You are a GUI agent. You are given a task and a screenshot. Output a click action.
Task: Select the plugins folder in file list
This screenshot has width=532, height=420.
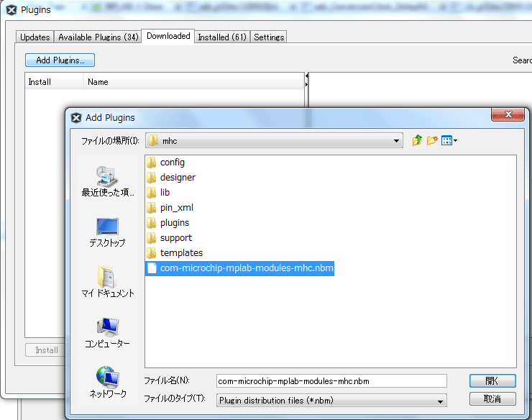click(x=174, y=223)
